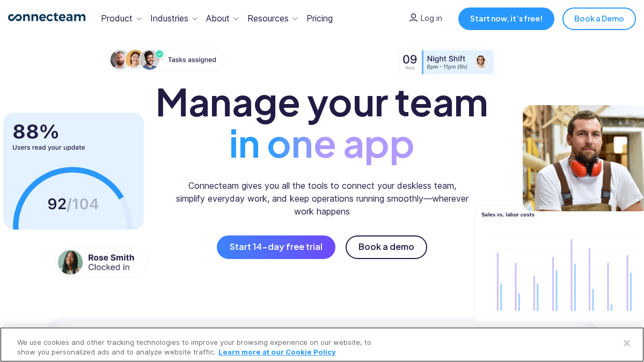Click the Book a Demo header button
The image size is (644, 362).
point(599,19)
